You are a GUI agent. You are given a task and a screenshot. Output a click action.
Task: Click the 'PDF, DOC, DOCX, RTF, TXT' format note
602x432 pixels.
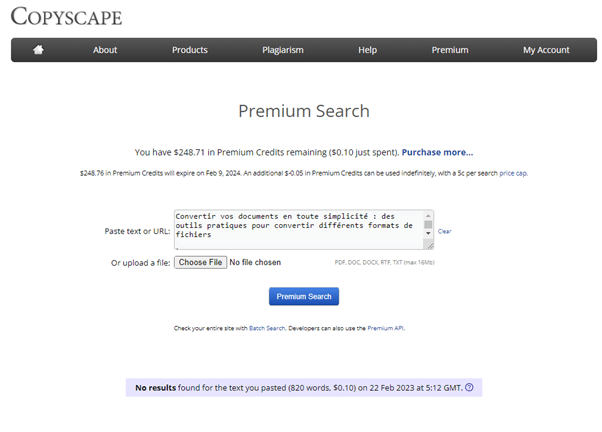[384, 263]
